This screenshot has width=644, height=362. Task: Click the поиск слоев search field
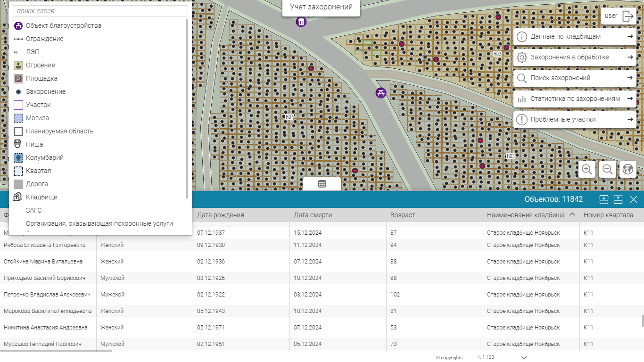click(100, 11)
